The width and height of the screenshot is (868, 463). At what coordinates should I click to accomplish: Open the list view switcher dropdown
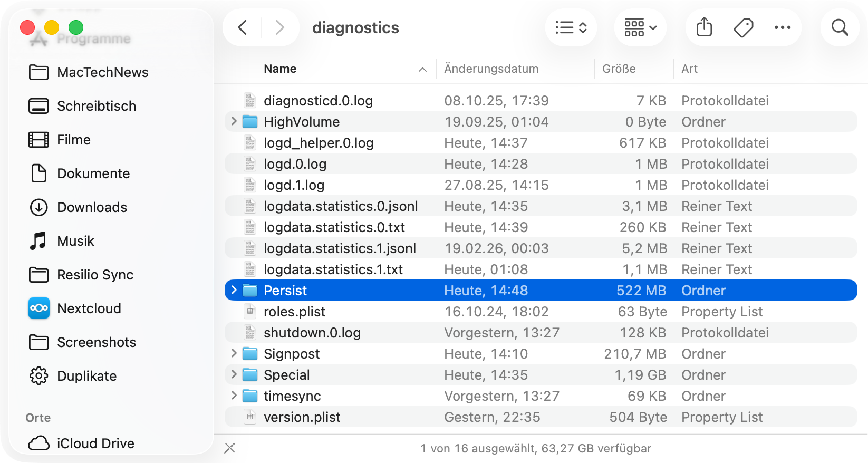[x=571, y=27]
